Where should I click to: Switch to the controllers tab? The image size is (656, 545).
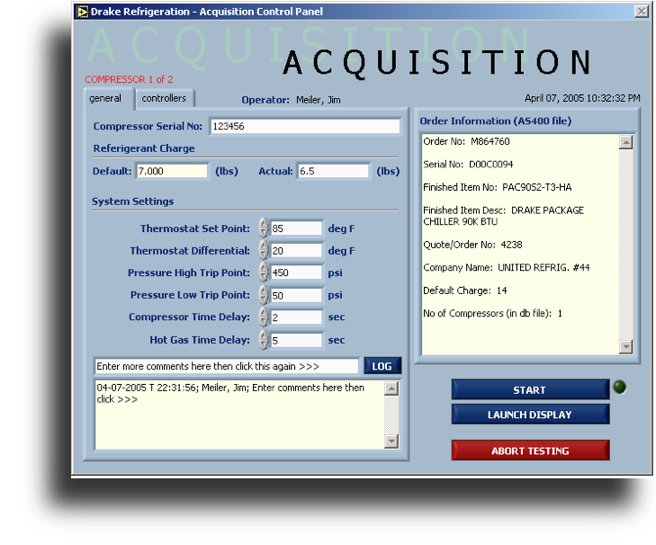(164, 98)
